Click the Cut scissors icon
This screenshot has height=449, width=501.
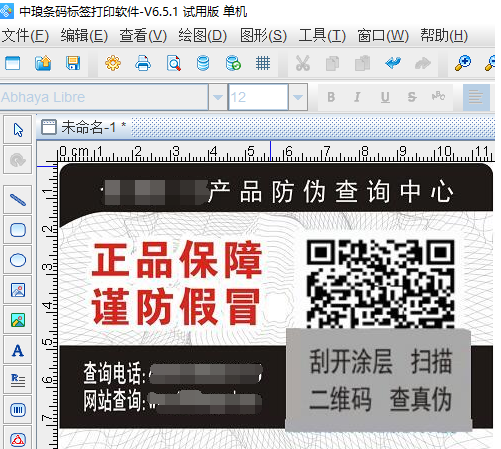pyautogui.click(x=303, y=63)
